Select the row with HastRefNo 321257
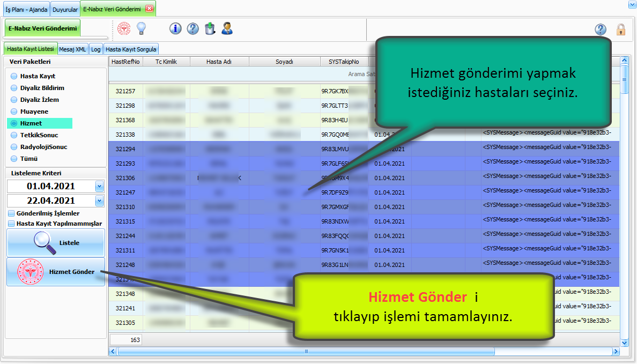 pos(364,91)
